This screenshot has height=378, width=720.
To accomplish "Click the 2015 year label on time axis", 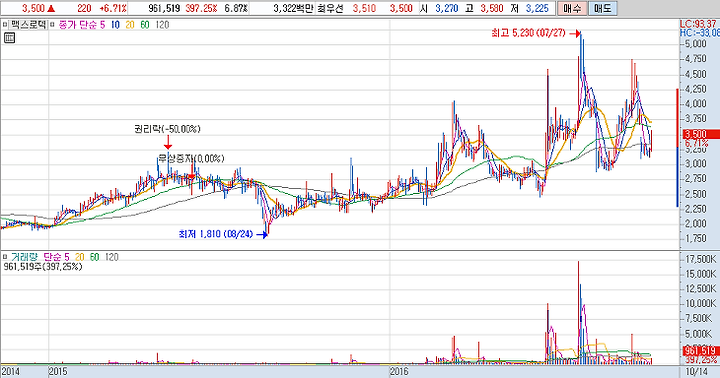I will (58, 371).
